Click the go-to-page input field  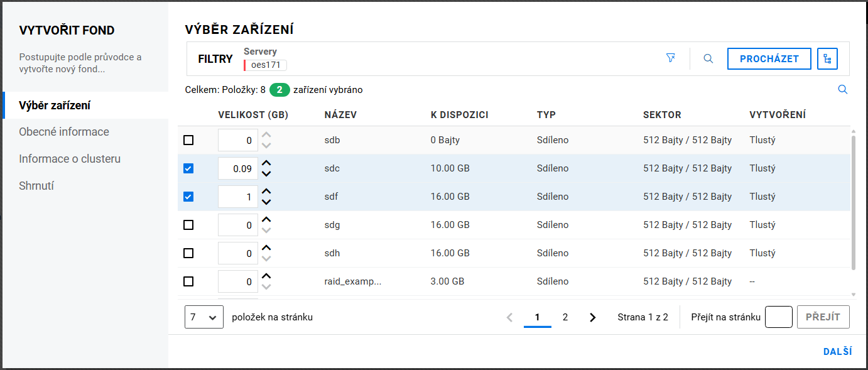tap(778, 317)
